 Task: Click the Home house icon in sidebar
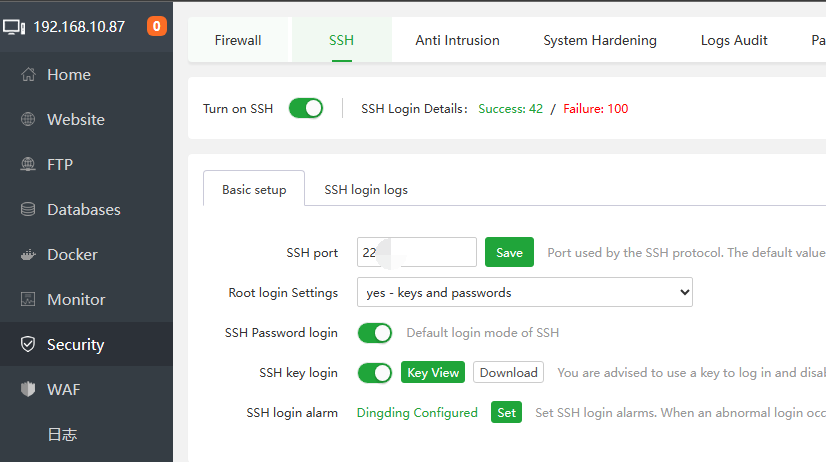[x=28, y=75]
